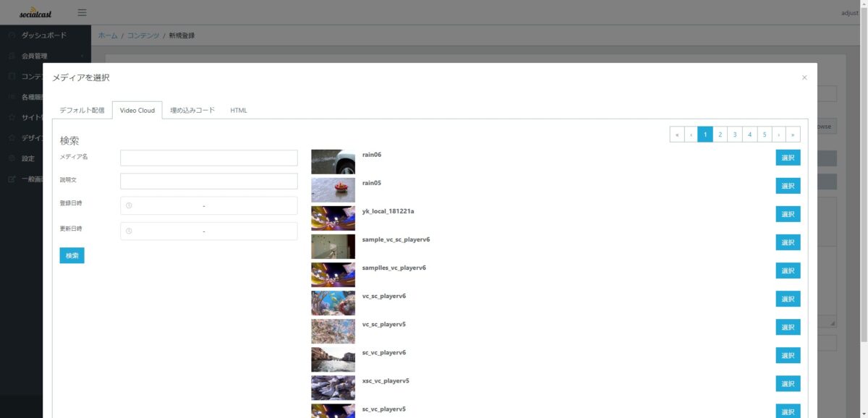
Task: Switch to the HTML tab
Action: pos(239,111)
